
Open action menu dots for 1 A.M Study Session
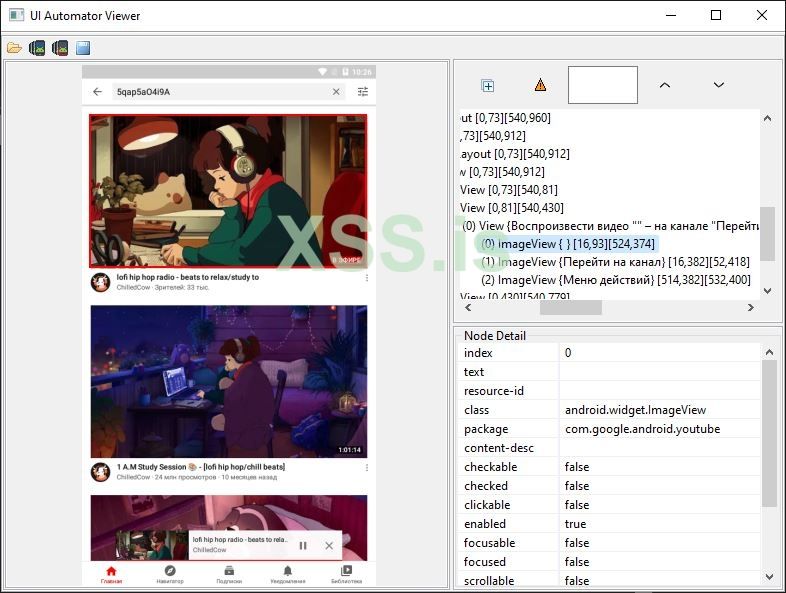[x=367, y=468]
